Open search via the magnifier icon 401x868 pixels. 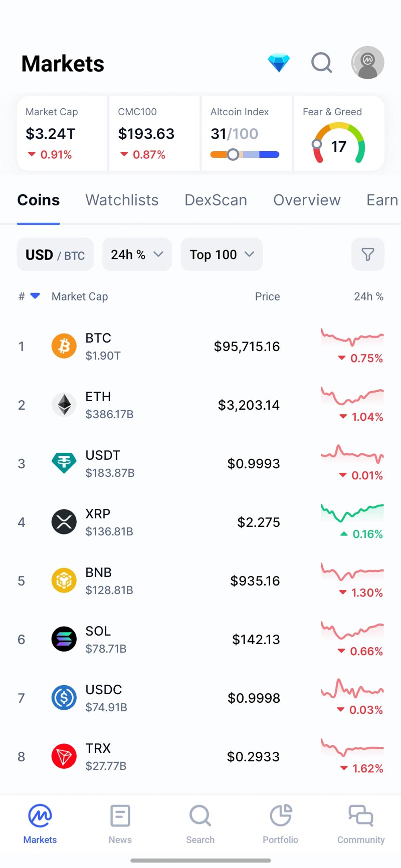pyautogui.click(x=321, y=63)
